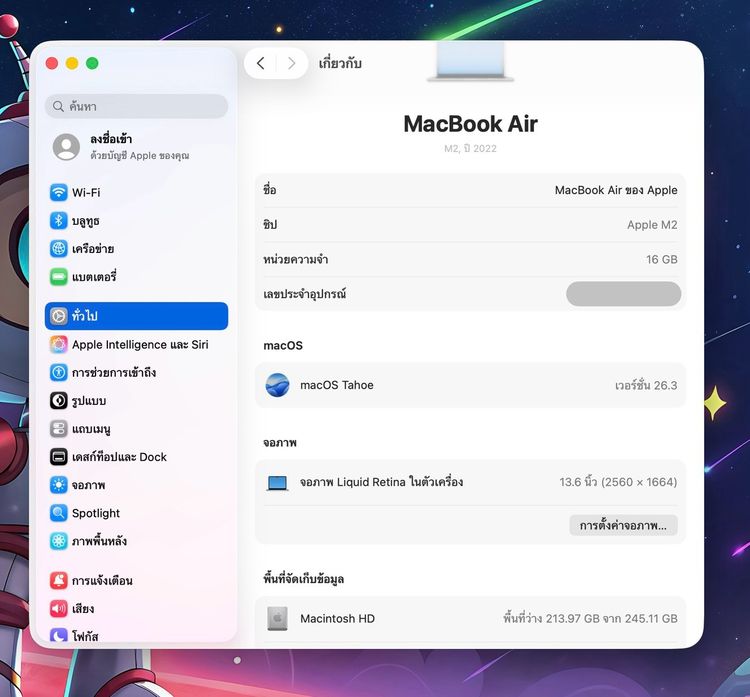Click ด้วยบัญชี Apple ของคุณ subtitle
750x697 pixels.
[140, 155]
